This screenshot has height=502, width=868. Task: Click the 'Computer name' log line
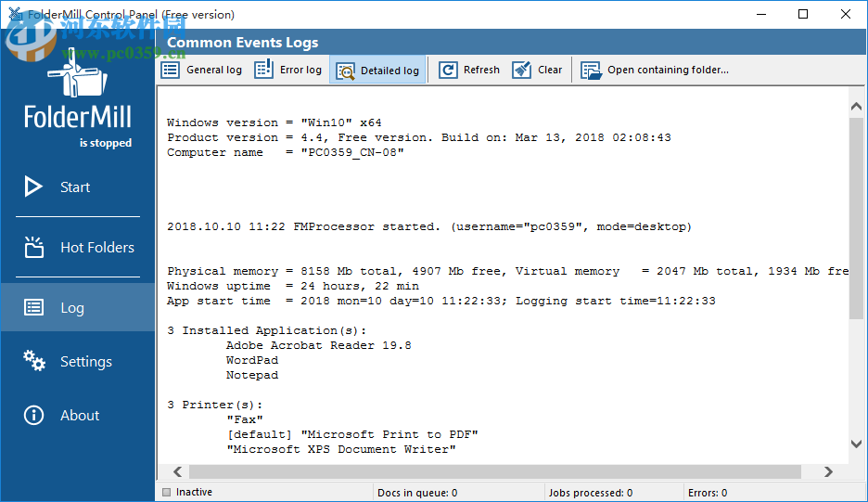pos(286,152)
